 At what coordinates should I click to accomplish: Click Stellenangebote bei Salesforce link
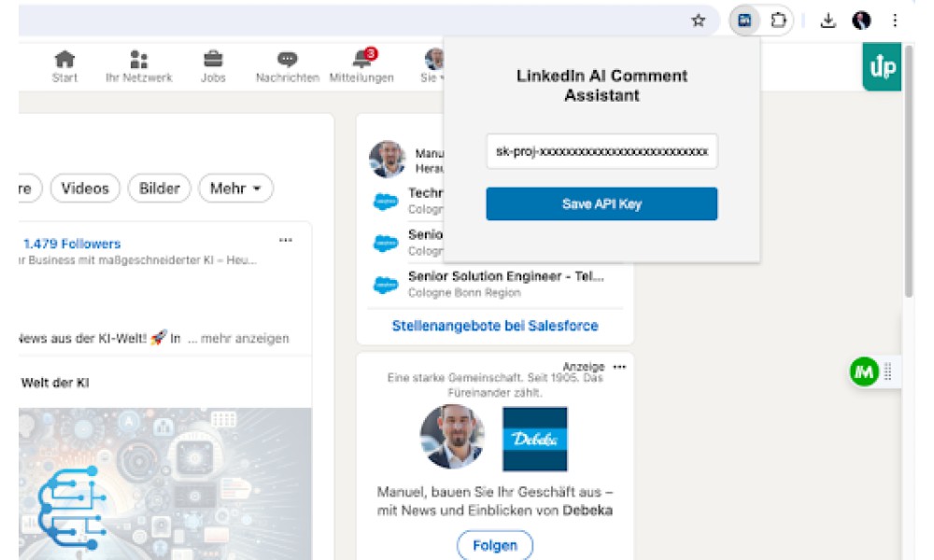click(495, 326)
